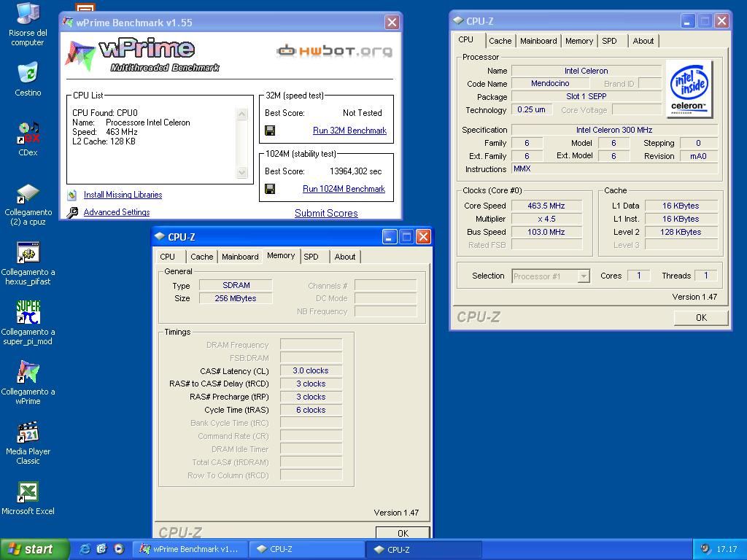Select SPD tab in memory CPU-Z window

pos(311,257)
